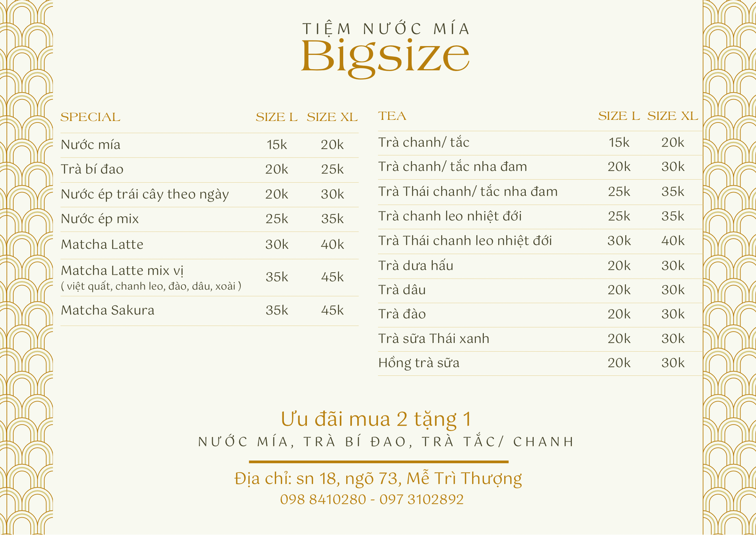Click the Tiệm Nước Mía heading text
Viewport: 756px width, 535px height.
[386, 29]
